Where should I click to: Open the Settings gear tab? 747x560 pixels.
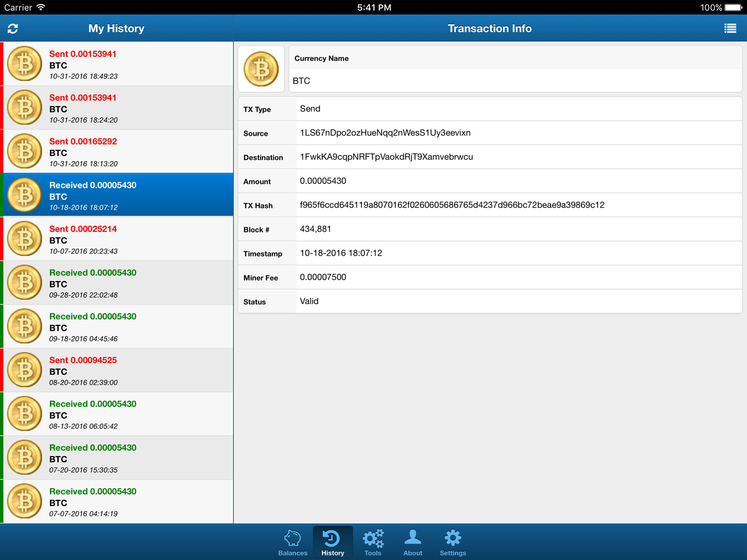tap(453, 542)
